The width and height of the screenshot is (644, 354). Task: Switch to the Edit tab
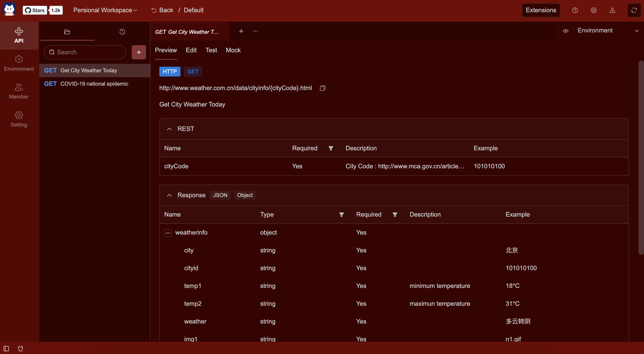(191, 49)
